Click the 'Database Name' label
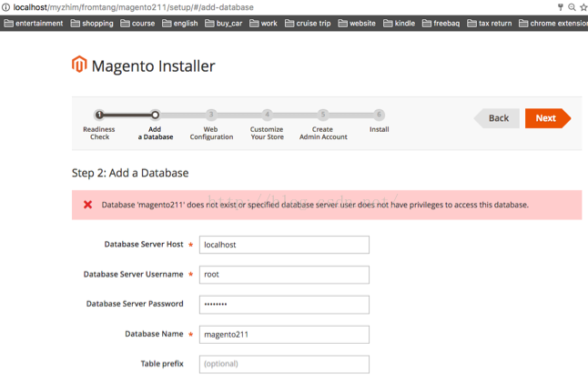This screenshot has height=384, width=588. 154,334
